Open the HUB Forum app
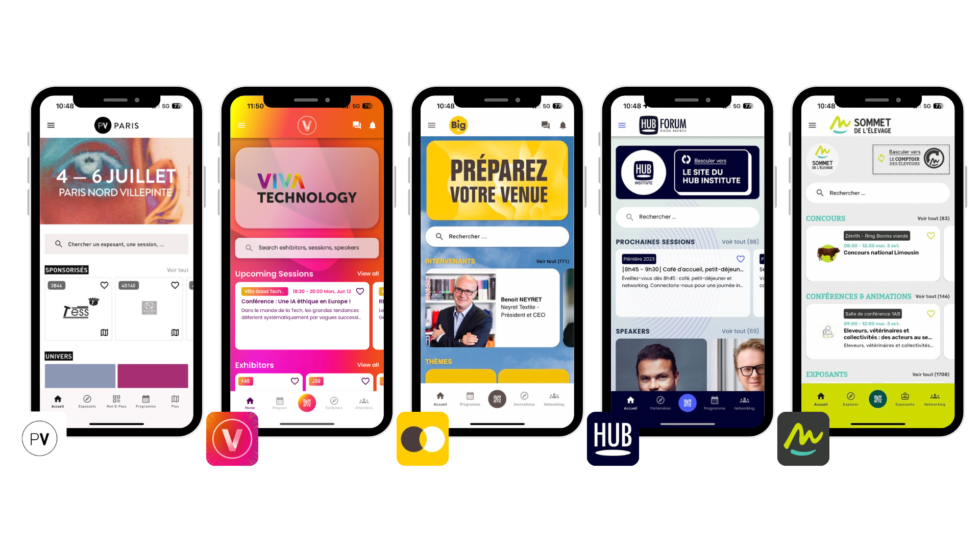The height and width of the screenshot is (551, 980). (x=613, y=439)
